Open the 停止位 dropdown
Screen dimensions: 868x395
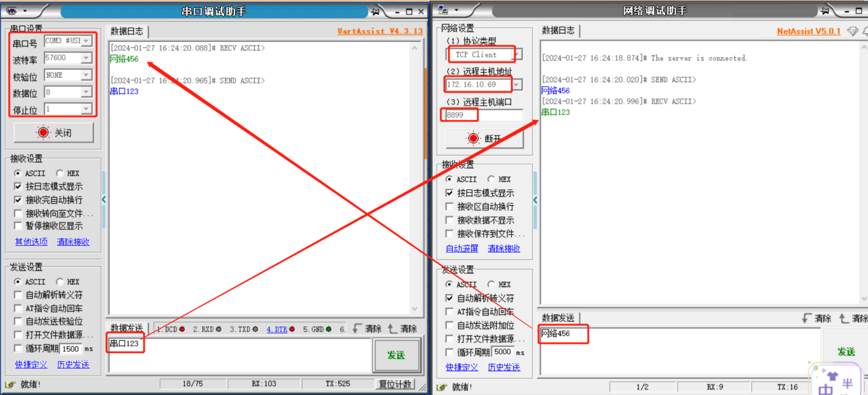click(87, 109)
